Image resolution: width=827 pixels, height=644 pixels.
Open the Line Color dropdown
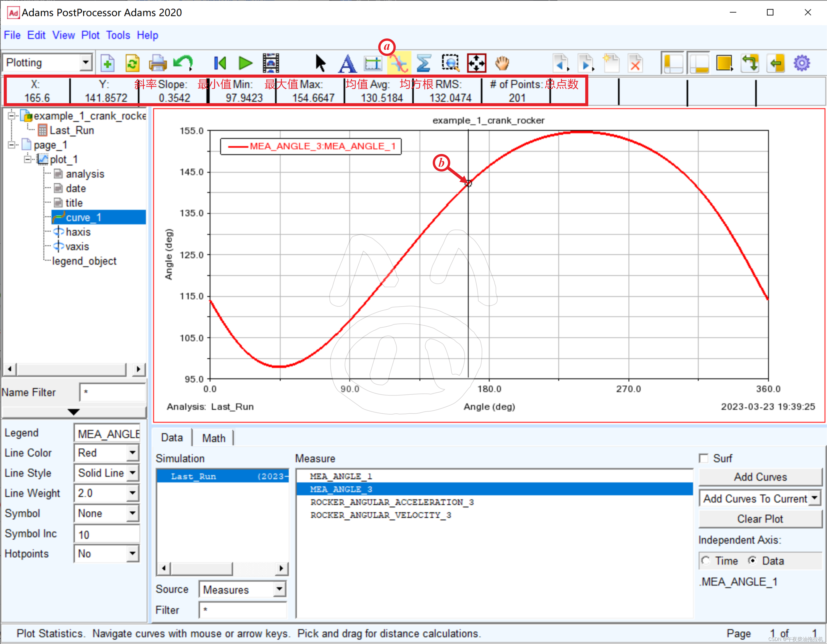(132, 453)
